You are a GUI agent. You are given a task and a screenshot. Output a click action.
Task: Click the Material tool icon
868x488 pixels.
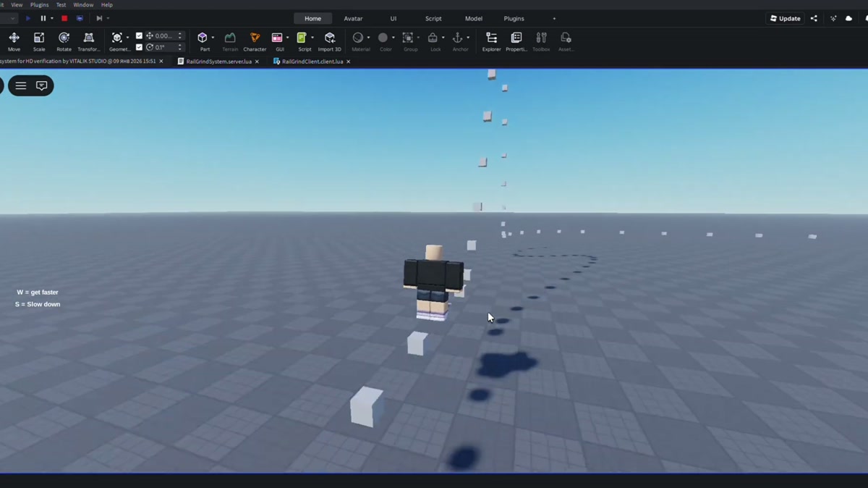coord(357,38)
